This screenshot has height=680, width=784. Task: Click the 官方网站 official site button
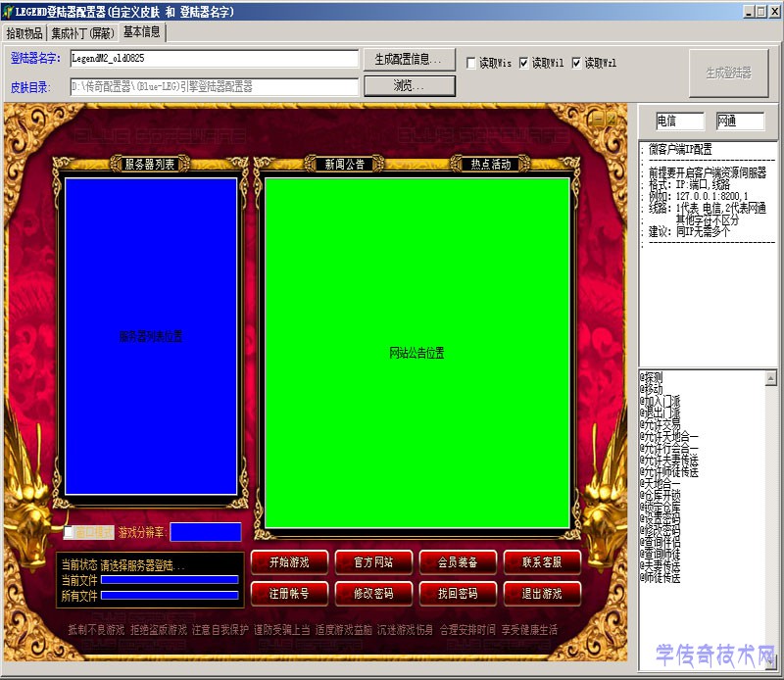373,562
